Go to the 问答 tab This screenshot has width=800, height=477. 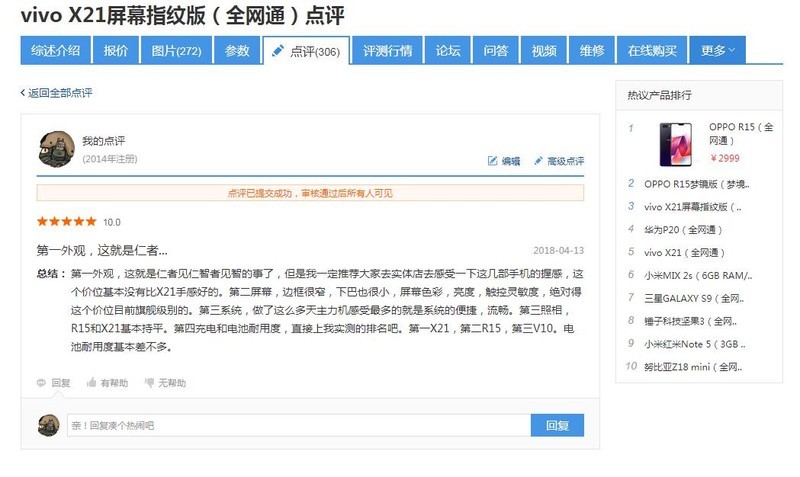tap(496, 51)
